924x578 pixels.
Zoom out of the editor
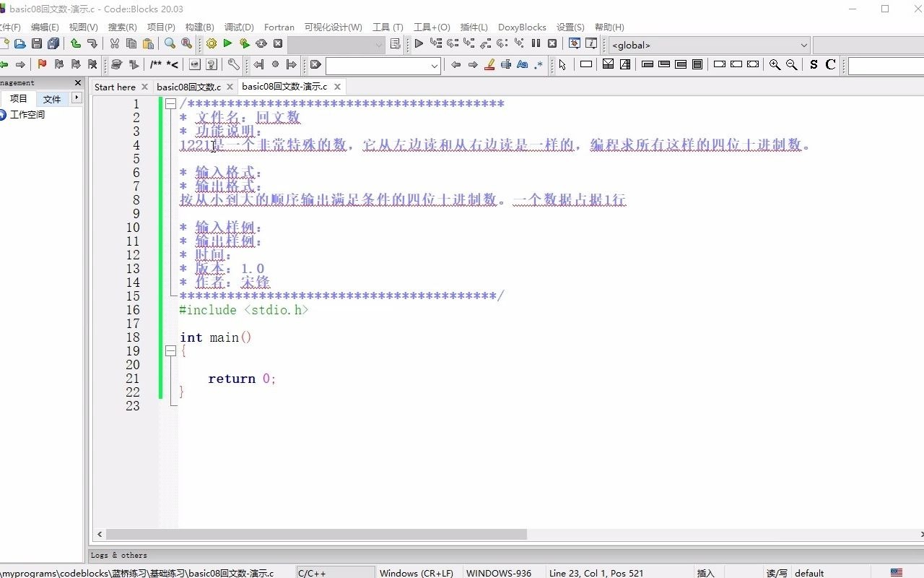(x=792, y=64)
